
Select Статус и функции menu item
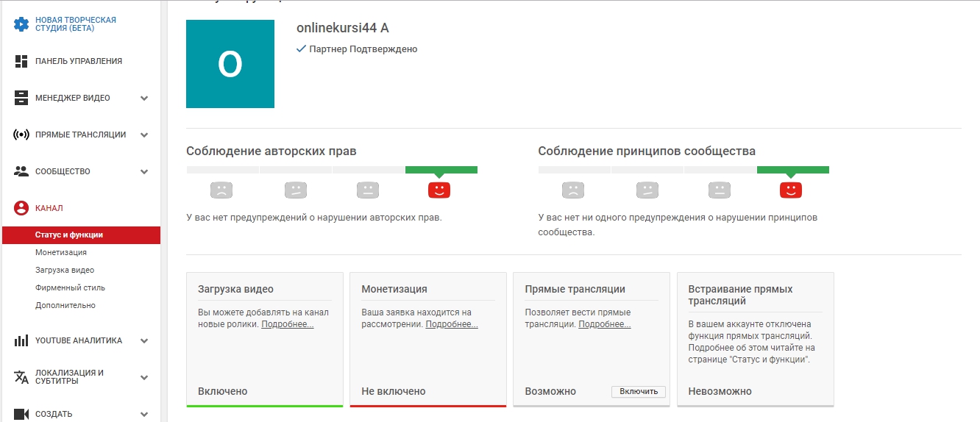tap(81, 235)
